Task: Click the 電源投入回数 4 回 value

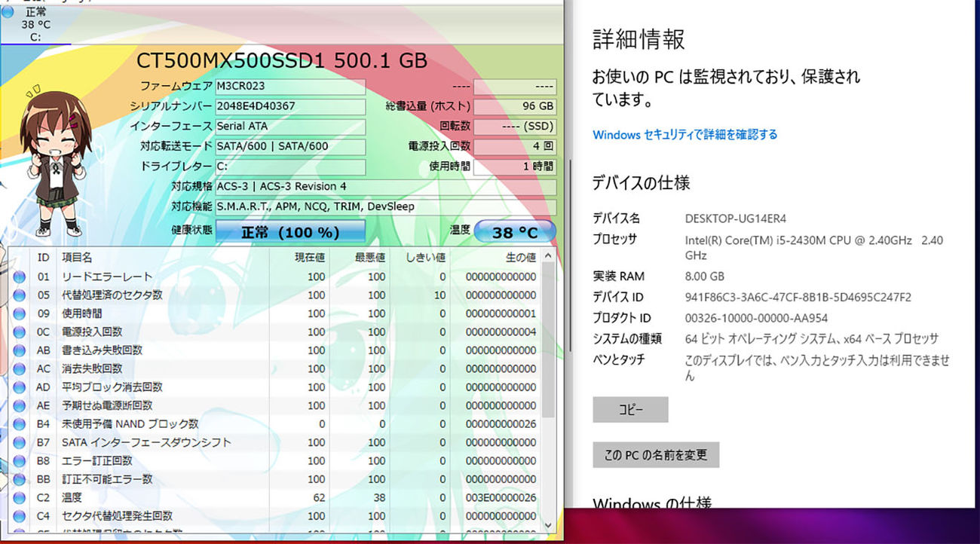Action: pyautogui.click(x=515, y=146)
